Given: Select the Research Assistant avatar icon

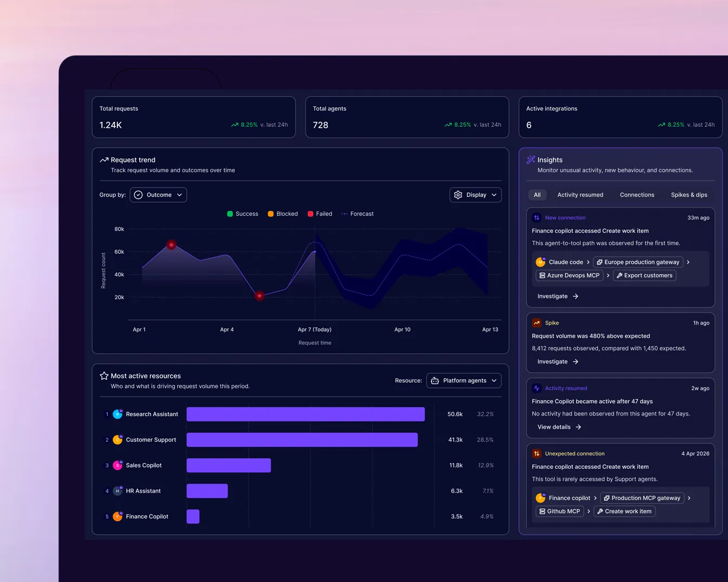Looking at the screenshot, I should (x=118, y=414).
